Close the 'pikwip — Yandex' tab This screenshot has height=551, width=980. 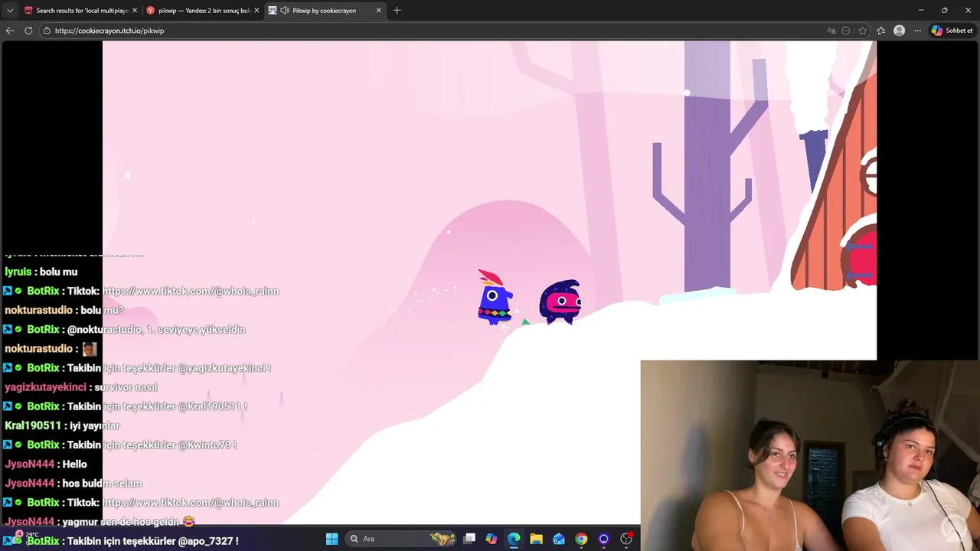click(256, 11)
